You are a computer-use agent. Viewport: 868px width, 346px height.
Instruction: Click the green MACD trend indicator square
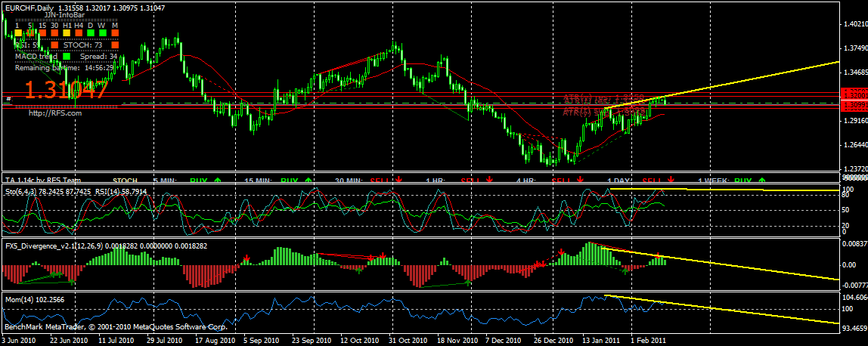click(67, 57)
